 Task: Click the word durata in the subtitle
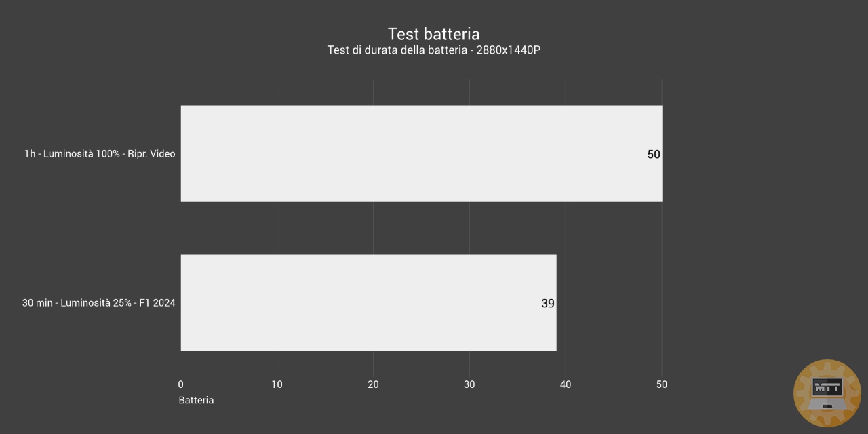coord(382,50)
